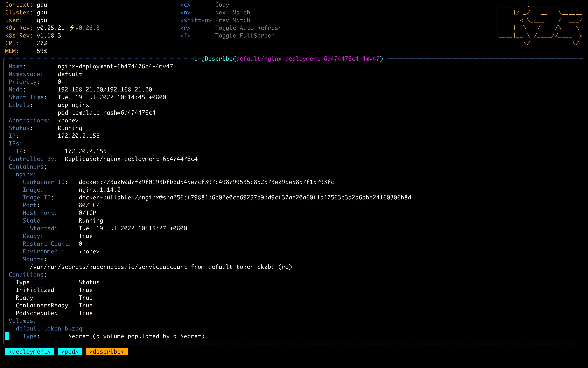Click the new version v0.26.3 text

coord(87,28)
